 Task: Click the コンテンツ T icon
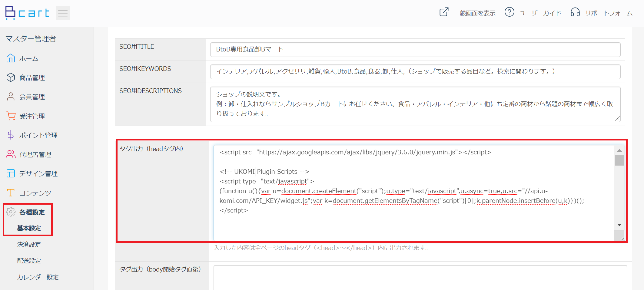[11, 193]
